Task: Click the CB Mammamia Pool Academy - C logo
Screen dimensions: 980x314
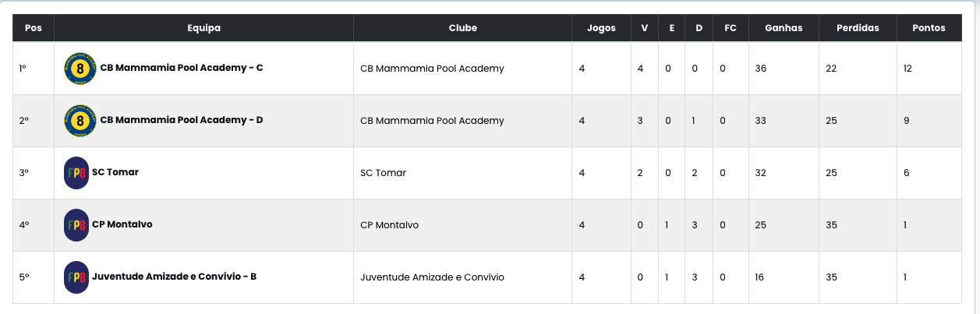Action: (x=80, y=69)
